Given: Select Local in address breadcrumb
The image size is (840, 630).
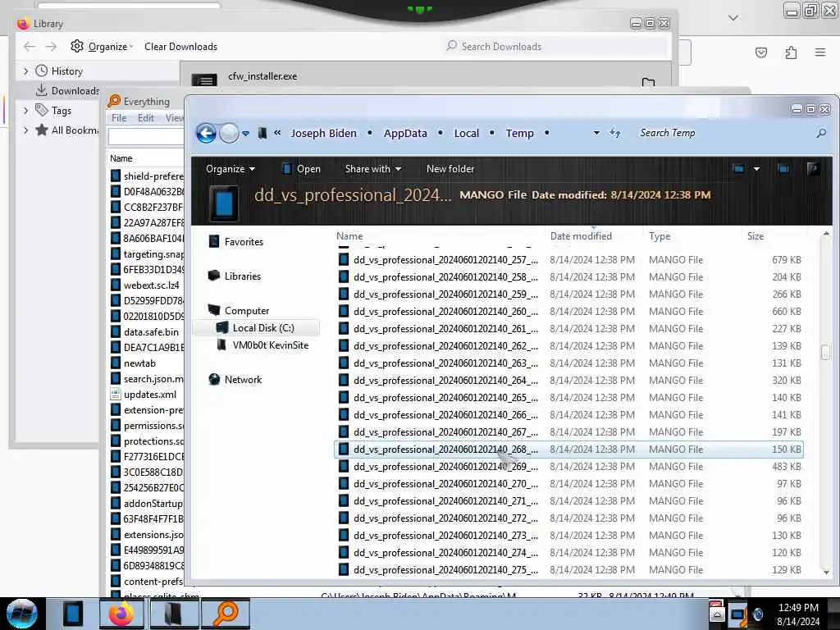Looking at the screenshot, I should [466, 134].
